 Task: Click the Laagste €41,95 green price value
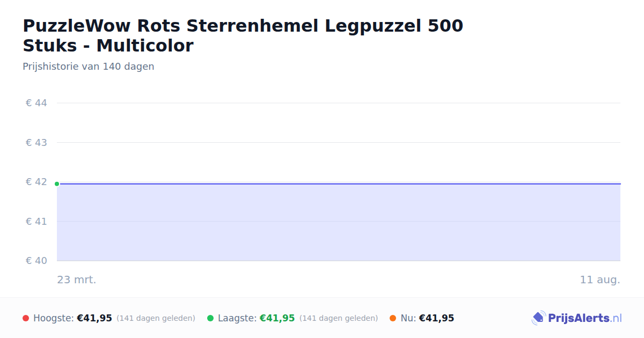point(277,318)
